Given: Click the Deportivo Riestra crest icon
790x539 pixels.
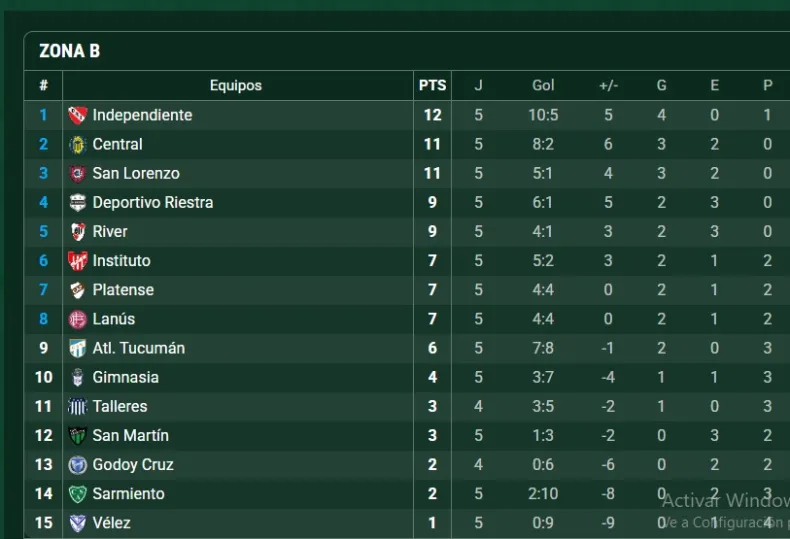Looking at the screenshot, I should (x=77, y=202).
